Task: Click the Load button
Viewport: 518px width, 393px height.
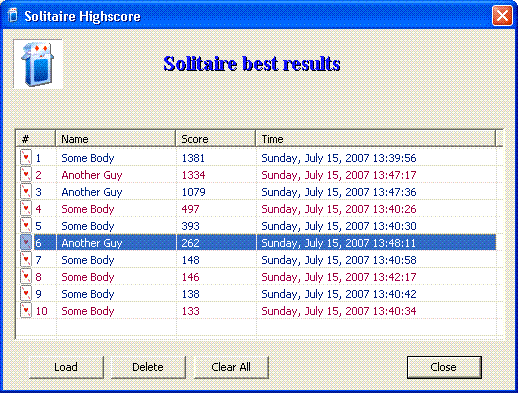Action: [66, 367]
